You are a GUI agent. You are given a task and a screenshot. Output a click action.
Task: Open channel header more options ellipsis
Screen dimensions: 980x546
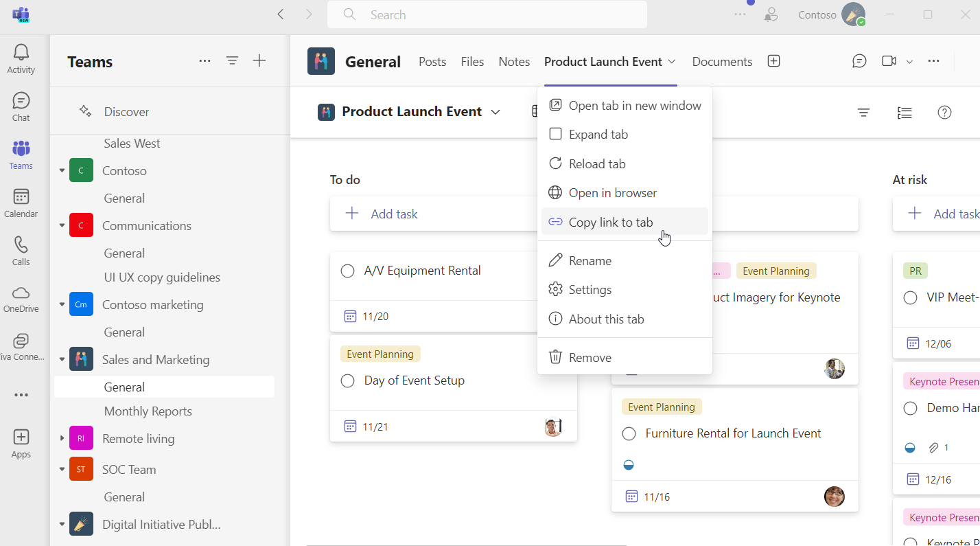[933, 61]
